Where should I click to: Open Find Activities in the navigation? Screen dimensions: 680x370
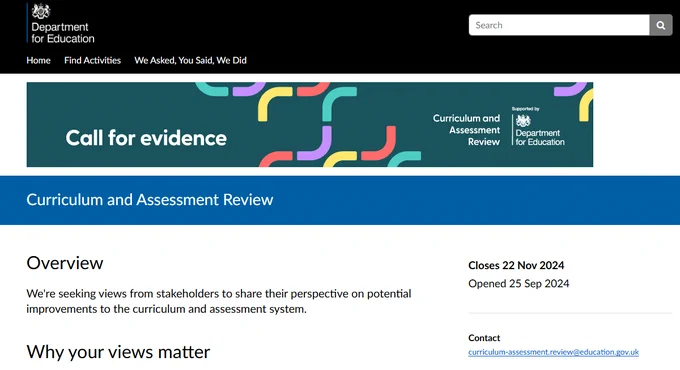(92, 60)
